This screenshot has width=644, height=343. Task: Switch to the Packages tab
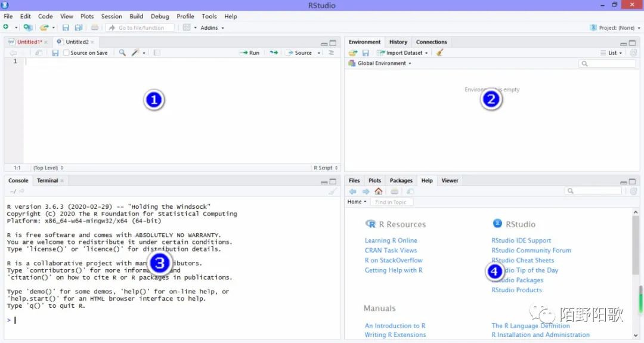pos(401,180)
